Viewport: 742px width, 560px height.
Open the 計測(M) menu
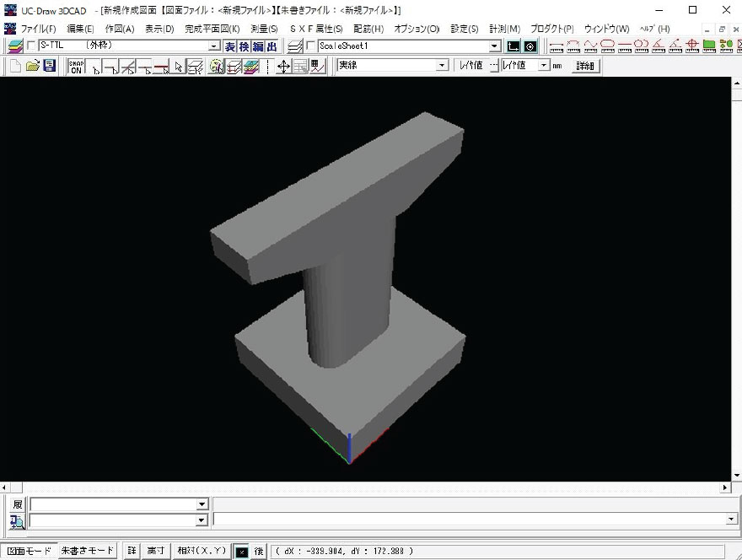point(505,29)
